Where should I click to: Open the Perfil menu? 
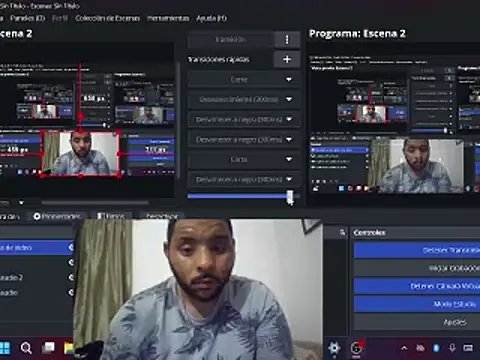click(60, 18)
